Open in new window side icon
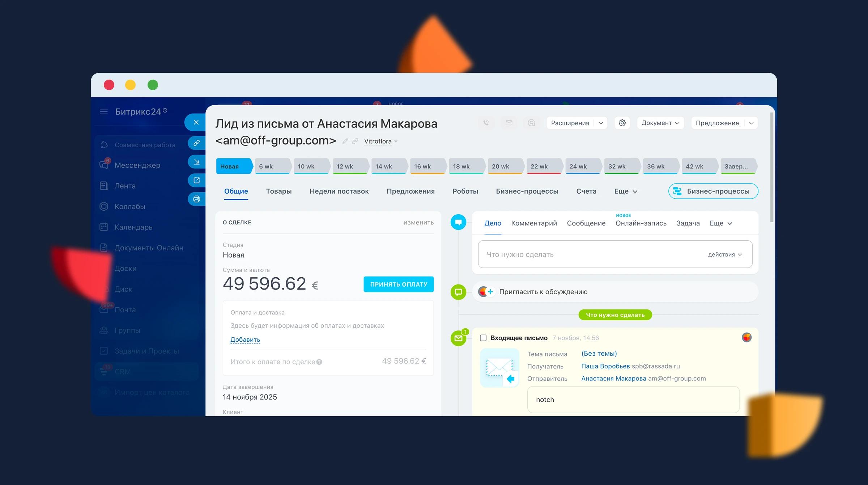The width and height of the screenshot is (868, 485). [196, 180]
